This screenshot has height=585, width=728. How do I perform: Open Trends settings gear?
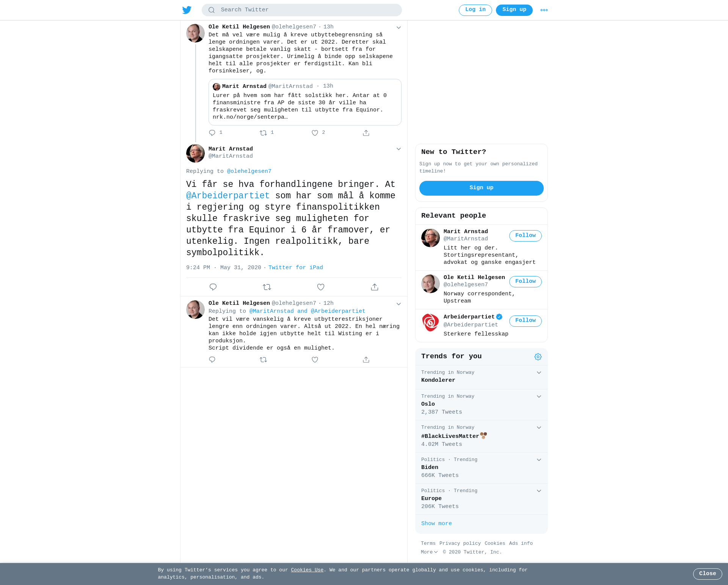click(x=538, y=357)
